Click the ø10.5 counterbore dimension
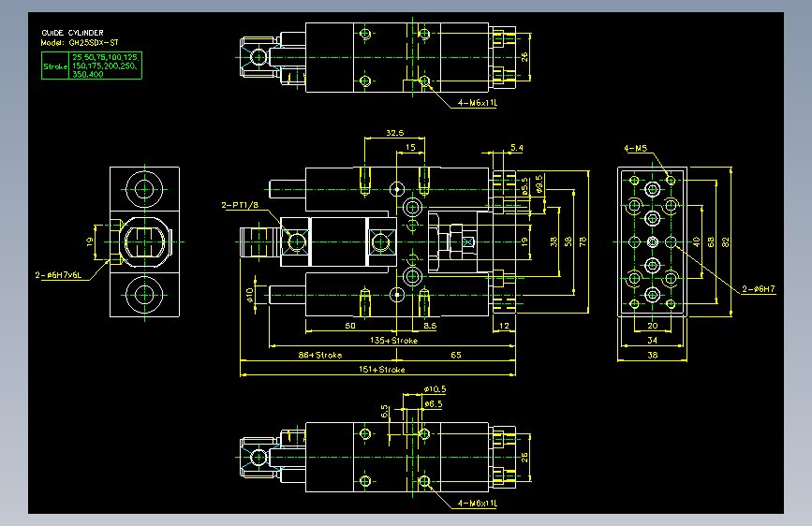This screenshot has width=812, height=526. coord(435,388)
